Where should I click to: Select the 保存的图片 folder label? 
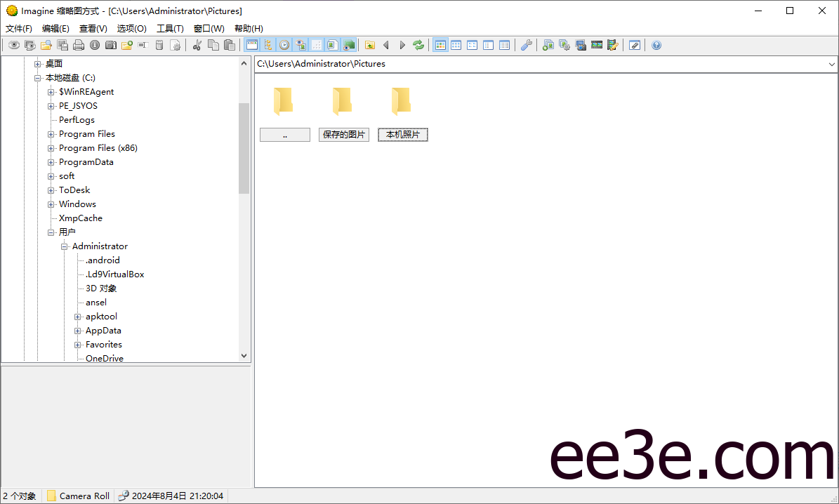[x=343, y=135]
